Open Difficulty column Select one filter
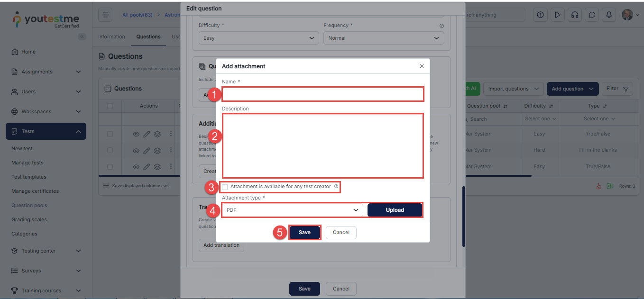 541,119
